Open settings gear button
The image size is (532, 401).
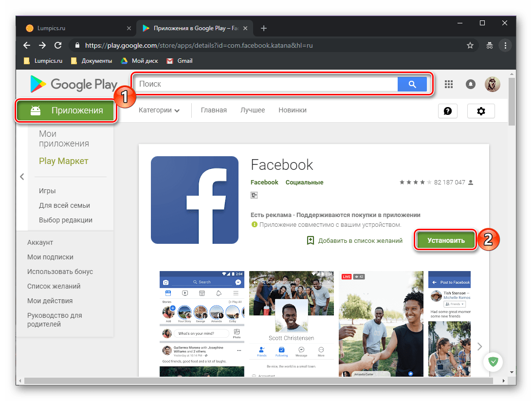point(481,111)
